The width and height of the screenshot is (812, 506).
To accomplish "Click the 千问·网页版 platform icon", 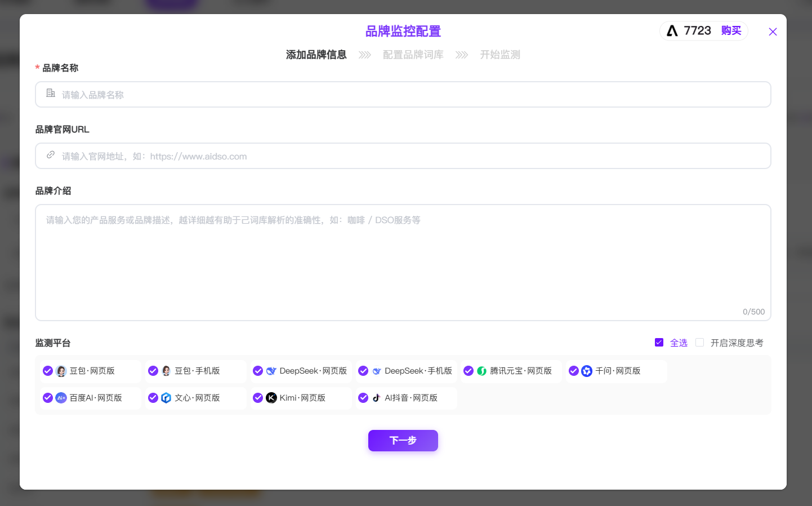I will click(x=587, y=371).
